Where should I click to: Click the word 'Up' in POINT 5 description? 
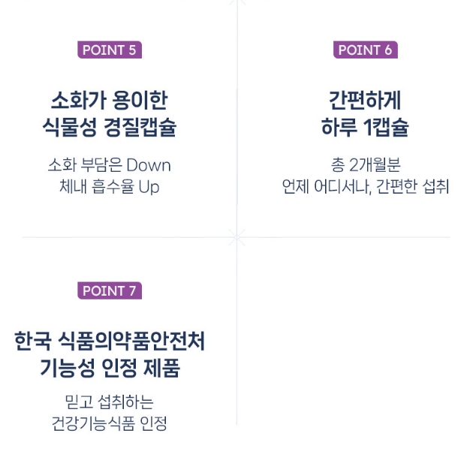coord(149,187)
